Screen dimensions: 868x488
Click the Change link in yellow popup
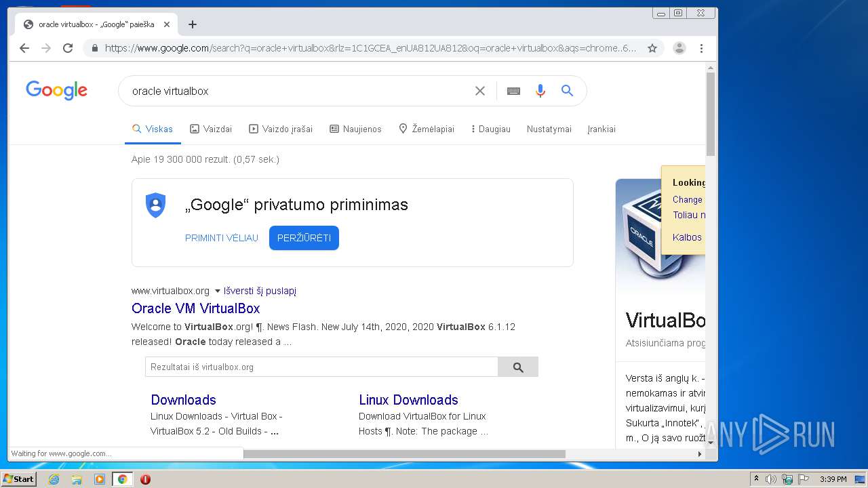coord(688,199)
